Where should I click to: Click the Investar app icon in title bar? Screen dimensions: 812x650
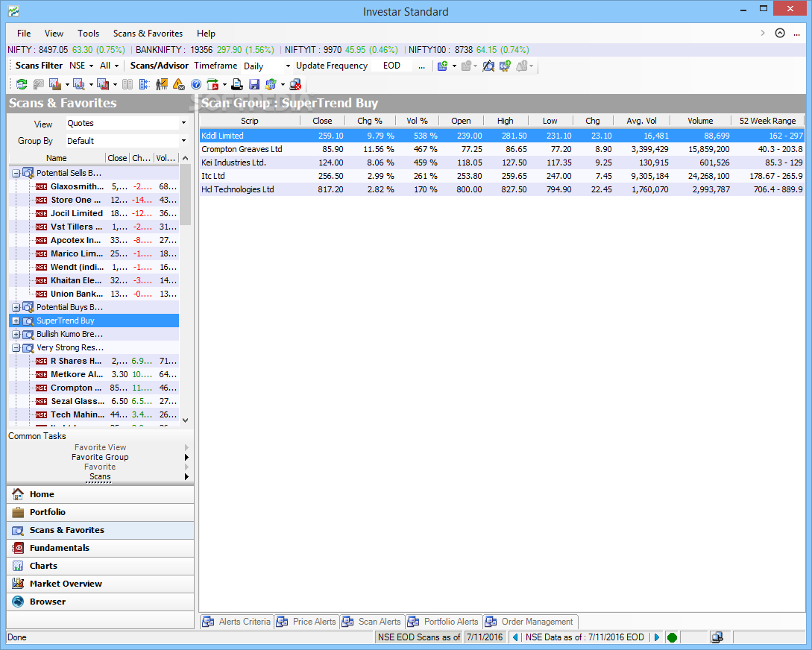[x=13, y=11]
